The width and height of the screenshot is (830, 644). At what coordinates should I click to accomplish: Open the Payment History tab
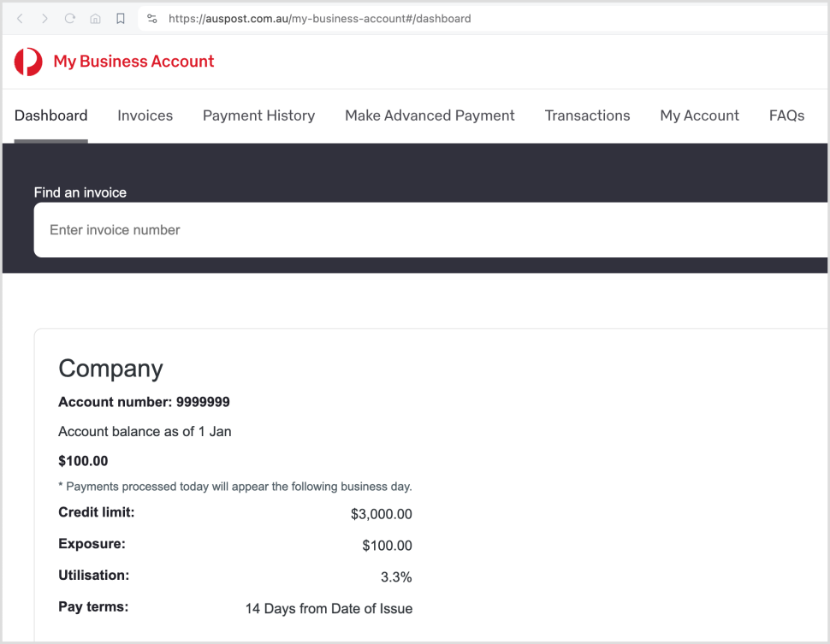pyautogui.click(x=258, y=115)
